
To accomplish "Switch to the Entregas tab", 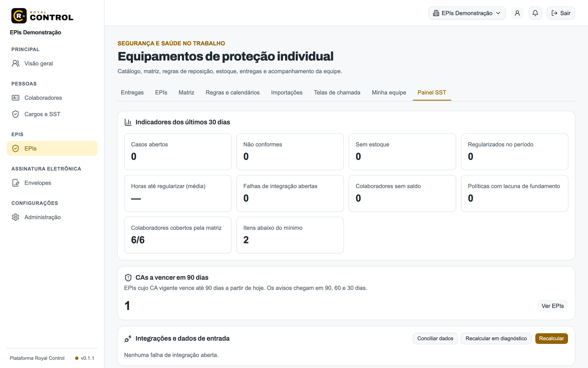I will 132,92.
